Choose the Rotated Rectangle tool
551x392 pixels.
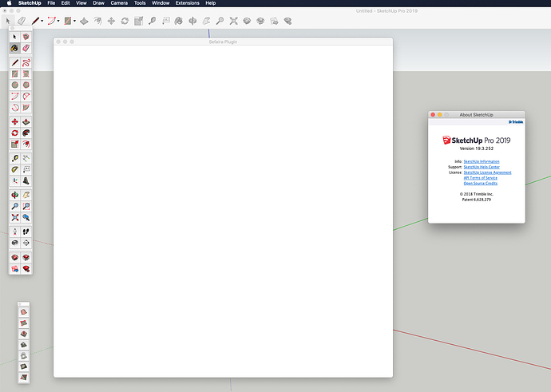click(x=26, y=73)
